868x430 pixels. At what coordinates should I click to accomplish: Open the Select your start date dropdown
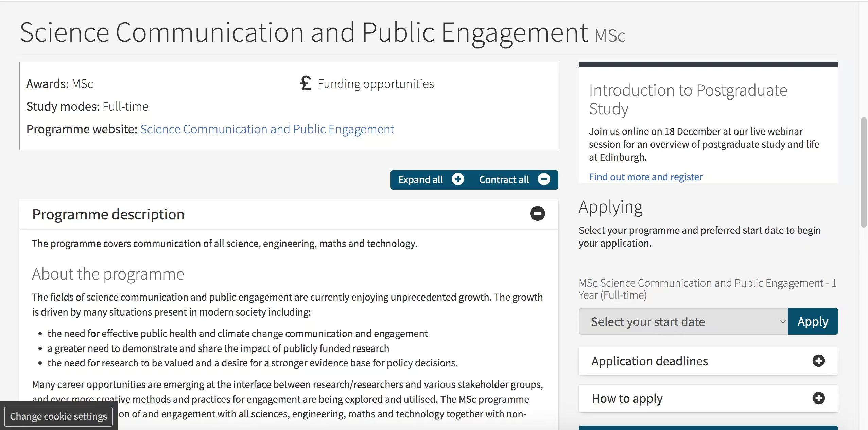point(683,321)
